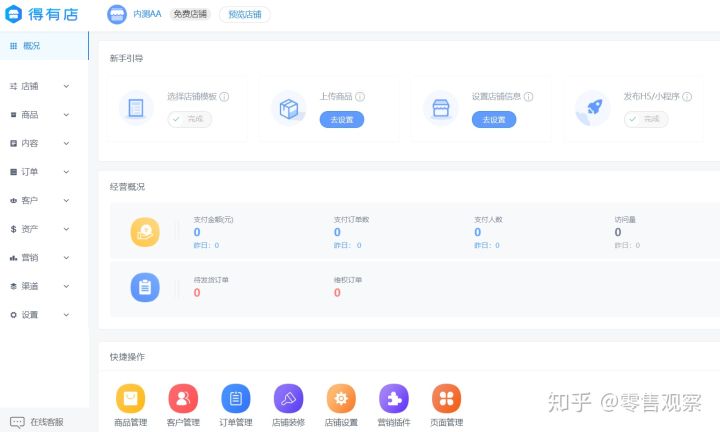Screen dimensions: 720x432
Task: Open 页面管理 quick action icon
Action: click(446, 398)
